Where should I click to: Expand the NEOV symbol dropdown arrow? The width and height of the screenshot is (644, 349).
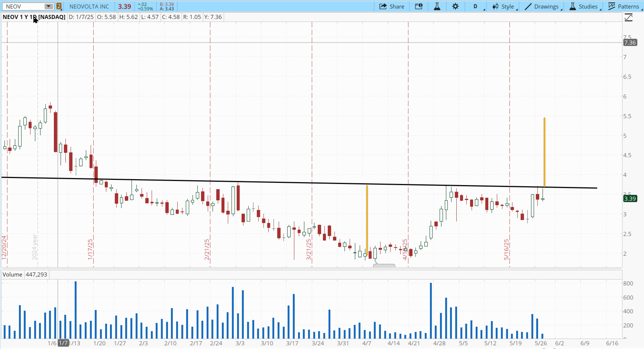48,7
